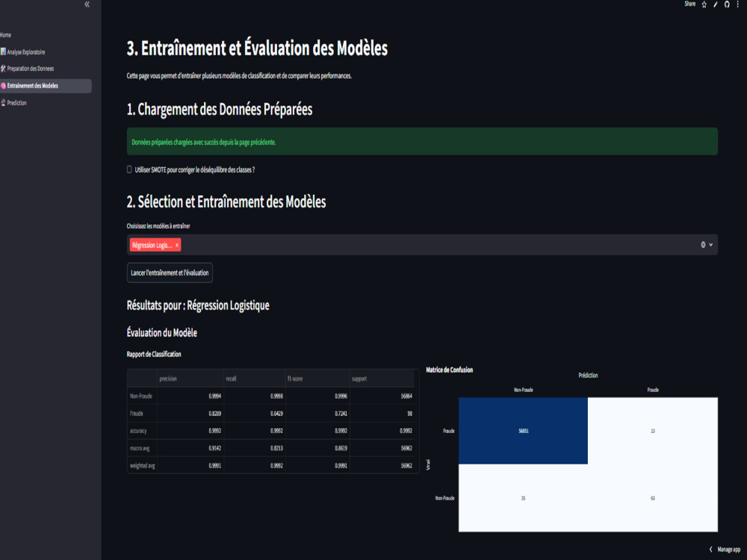The height and width of the screenshot is (560, 747).
Task: Click the confusion matrix cell showing 35
Action: (523, 498)
